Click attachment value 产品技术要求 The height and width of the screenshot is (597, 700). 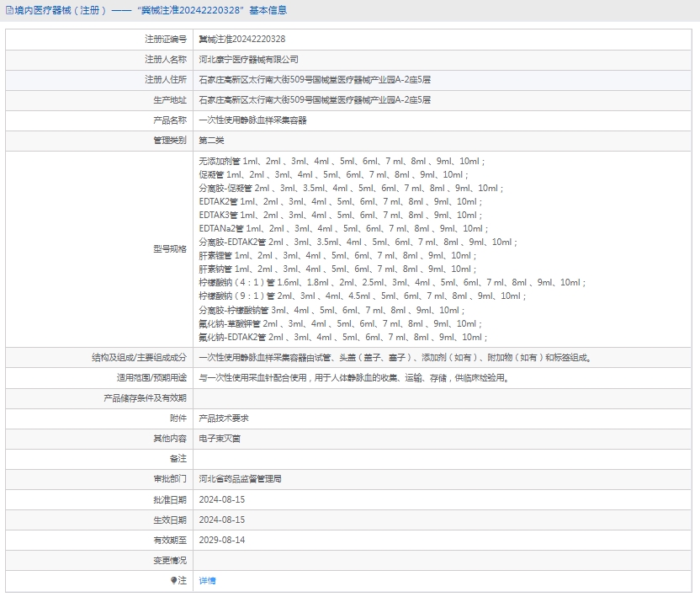pyautogui.click(x=223, y=418)
